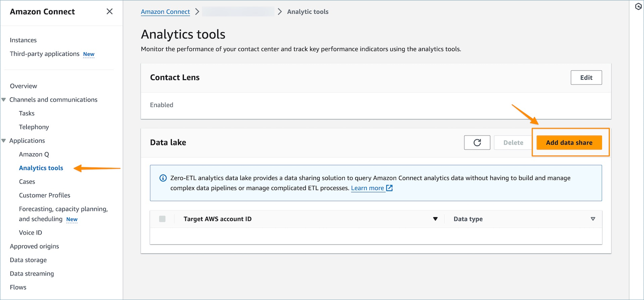The height and width of the screenshot is (300, 644).
Task: Toggle the select-all checkbox in table header
Action: [162, 219]
